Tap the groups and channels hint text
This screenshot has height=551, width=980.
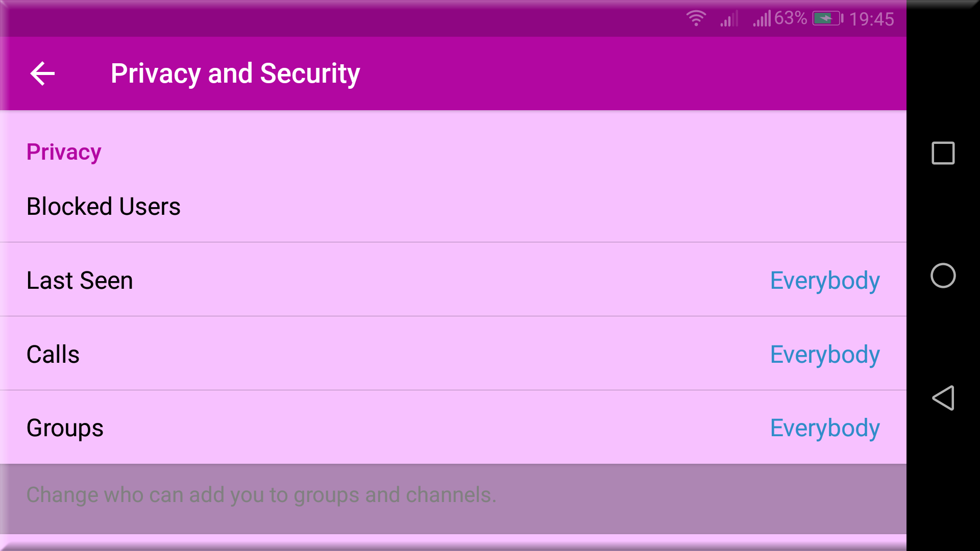(x=261, y=494)
